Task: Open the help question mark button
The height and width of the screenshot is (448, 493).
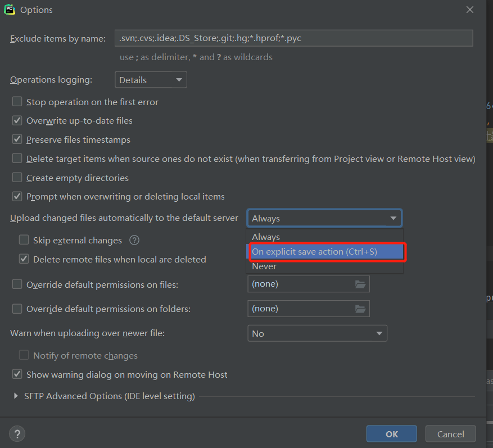Action: coord(17,434)
